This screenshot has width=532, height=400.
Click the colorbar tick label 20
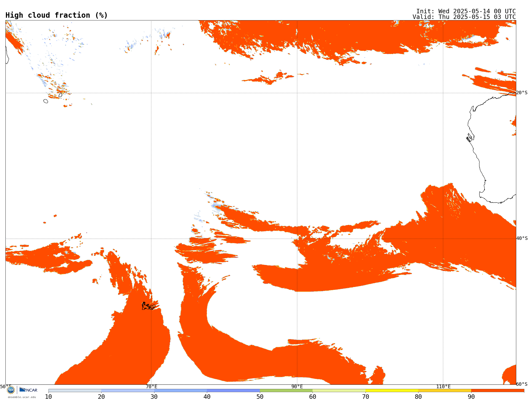[x=101, y=397]
